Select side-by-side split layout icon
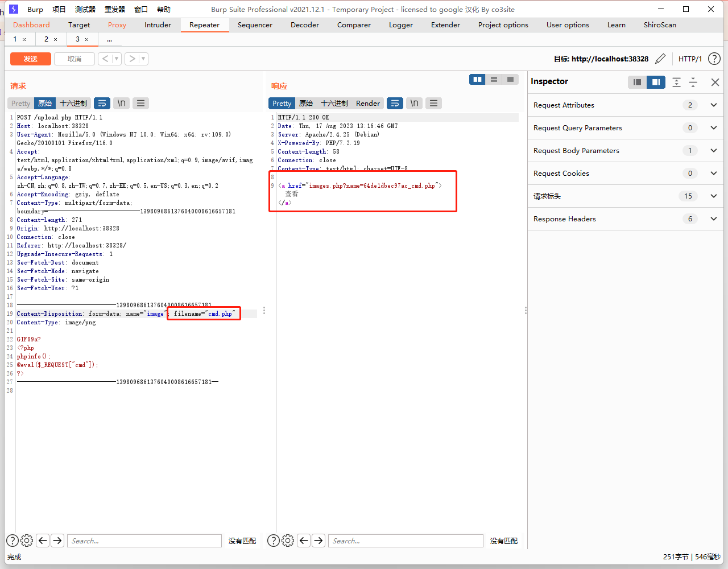The width and height of the screenshot is (728, 569). pos(478,80)
